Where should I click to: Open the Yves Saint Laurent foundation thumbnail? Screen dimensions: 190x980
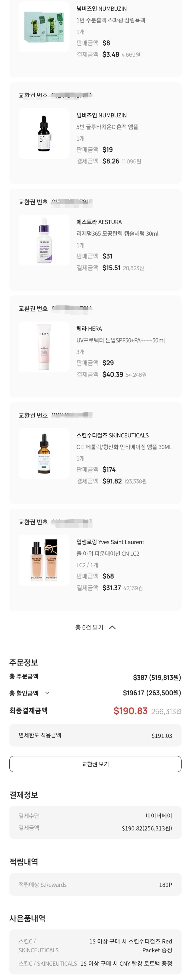point(44,560)
